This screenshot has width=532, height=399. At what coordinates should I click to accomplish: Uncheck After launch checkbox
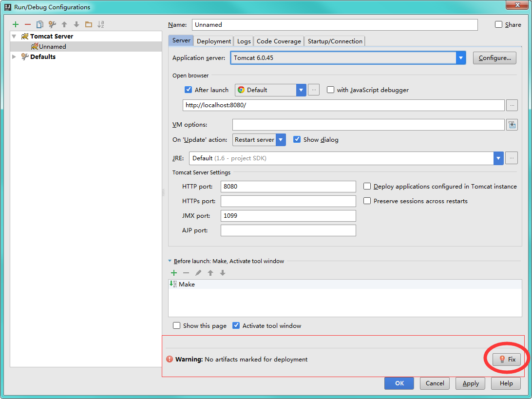[x=189, y=90]
